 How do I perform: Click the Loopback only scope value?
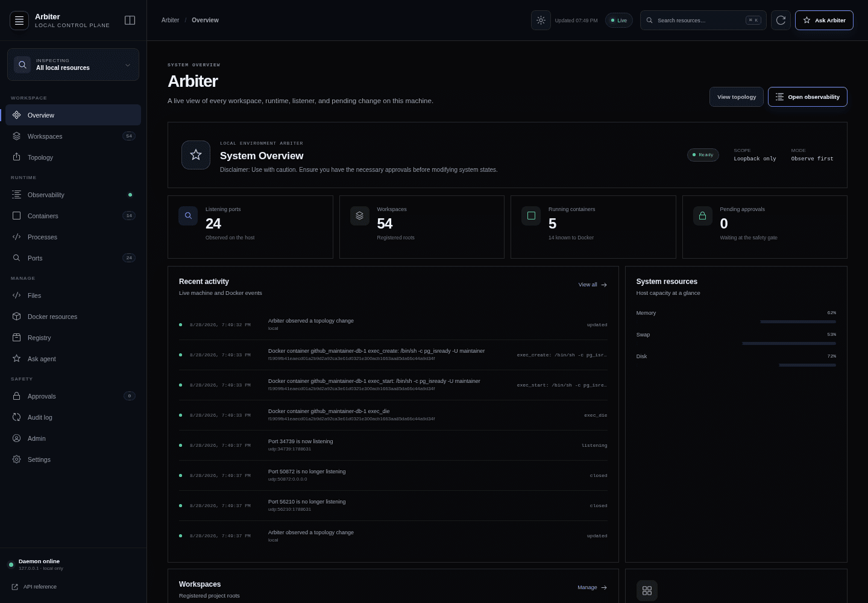(755, 159)
